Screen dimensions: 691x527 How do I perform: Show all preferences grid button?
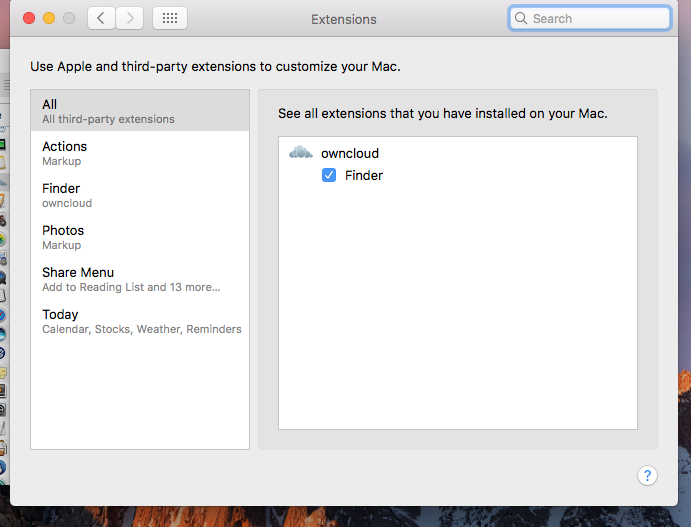click(x=170, y=19)
